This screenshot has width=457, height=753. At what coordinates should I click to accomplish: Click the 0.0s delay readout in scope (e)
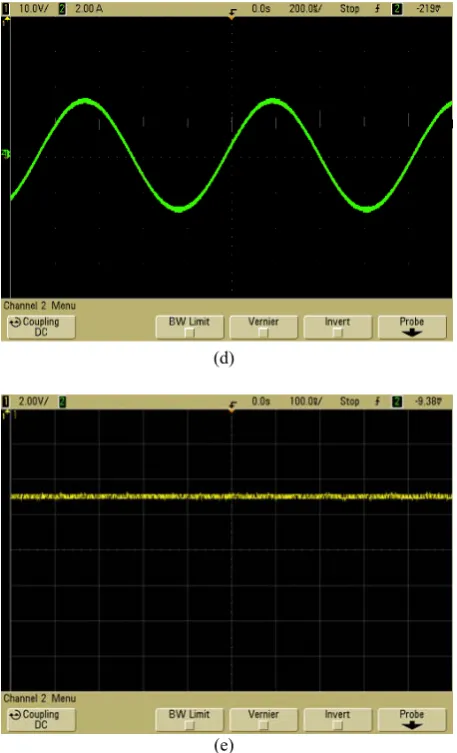coord(261,401)
